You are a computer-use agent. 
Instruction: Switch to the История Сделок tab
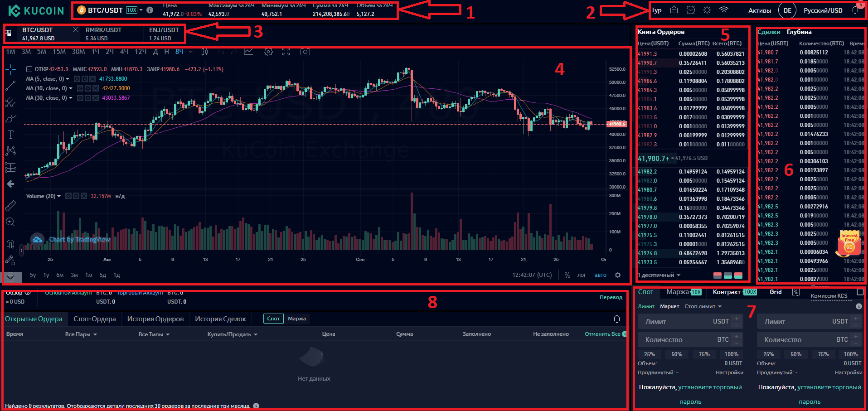pos(220,319)
